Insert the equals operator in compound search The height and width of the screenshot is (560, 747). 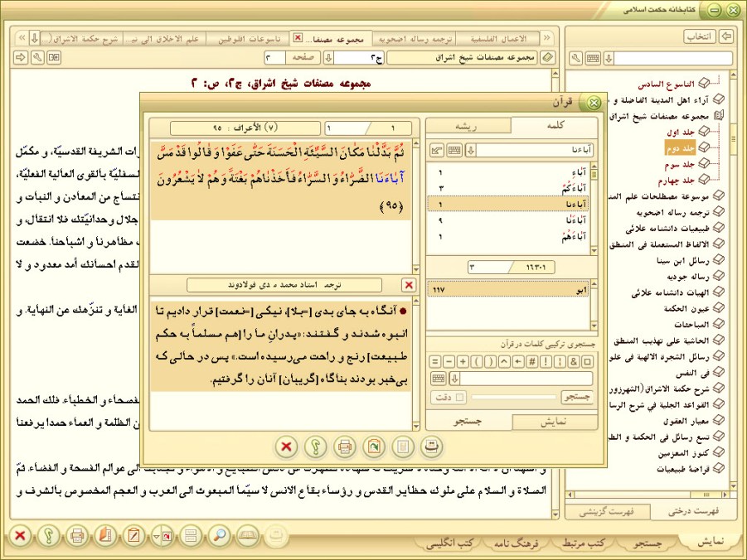coord(435,362)
